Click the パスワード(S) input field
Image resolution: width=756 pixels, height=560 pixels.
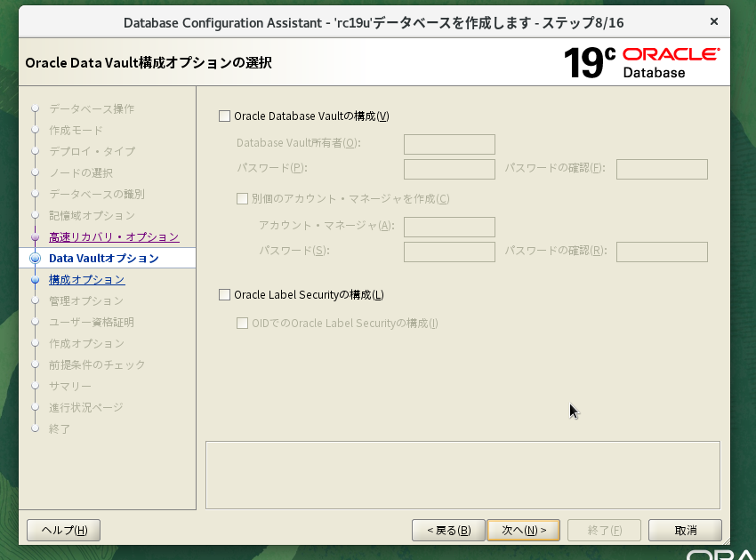pos(449,252)
